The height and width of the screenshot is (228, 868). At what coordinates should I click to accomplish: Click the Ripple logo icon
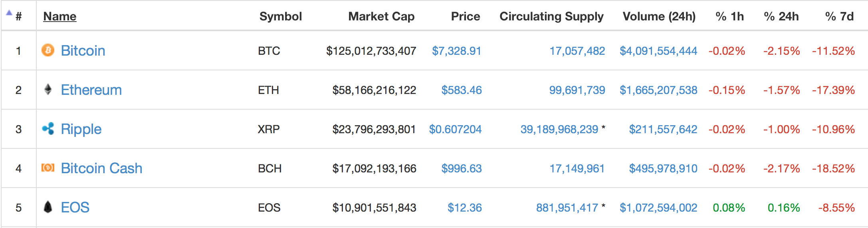[x=48, y=128]
